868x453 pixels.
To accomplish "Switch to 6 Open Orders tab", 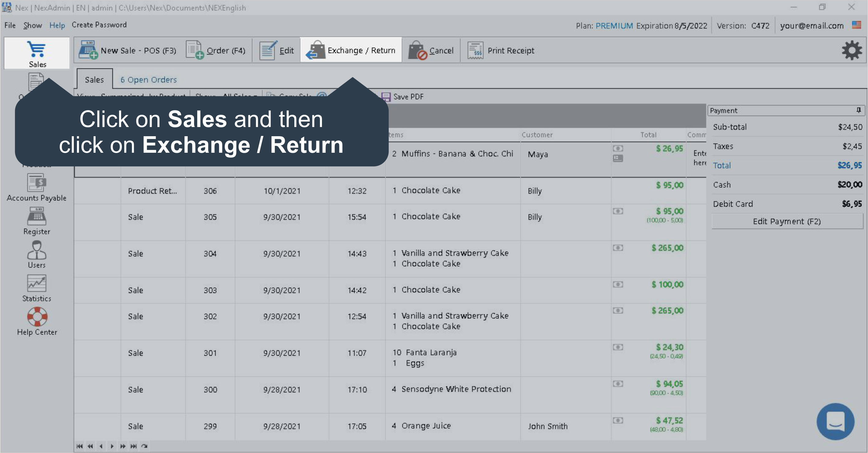I will (149, 80).
